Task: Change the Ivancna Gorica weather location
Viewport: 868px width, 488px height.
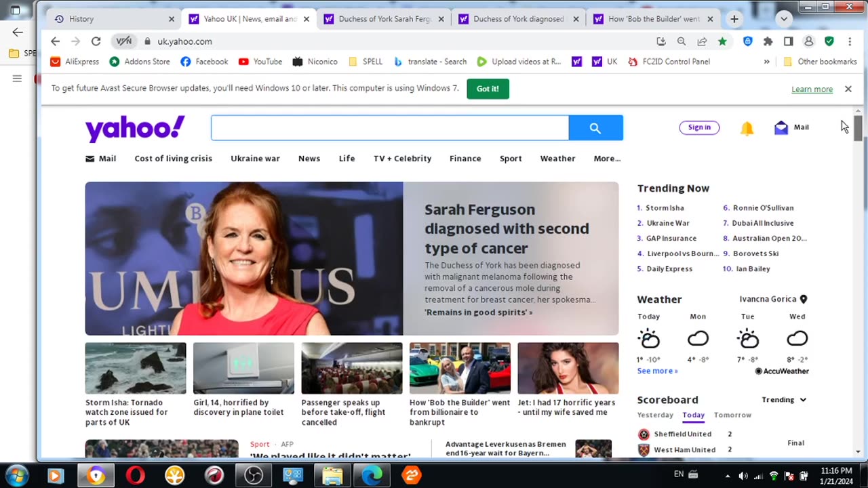Action: pyautogui.click(x=774, y=299)
